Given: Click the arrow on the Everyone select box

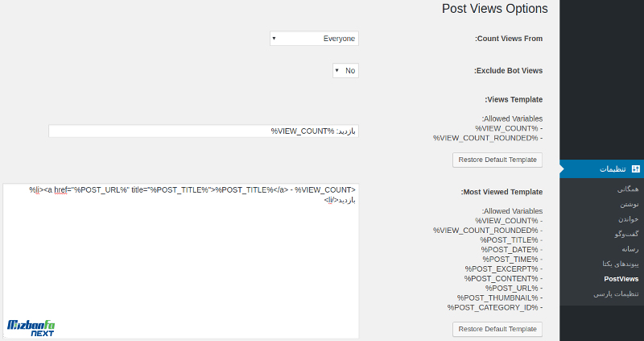Looking at the screenshot, I should pos(275,39).
